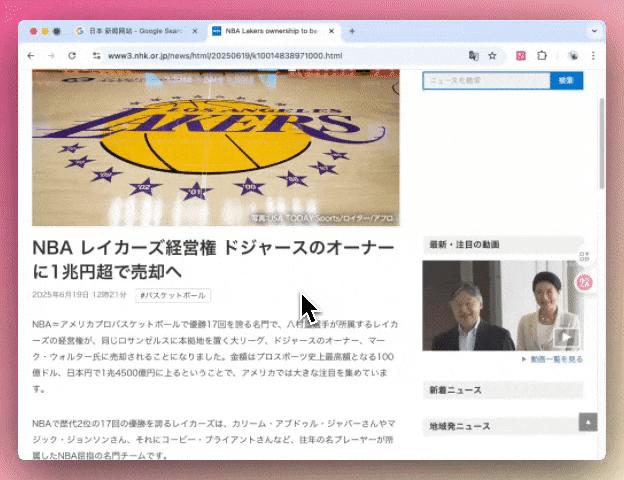This screenshot has height=480, width=624.
Task: Click the 地域発ニュース section header
Action: coord(503,426)
